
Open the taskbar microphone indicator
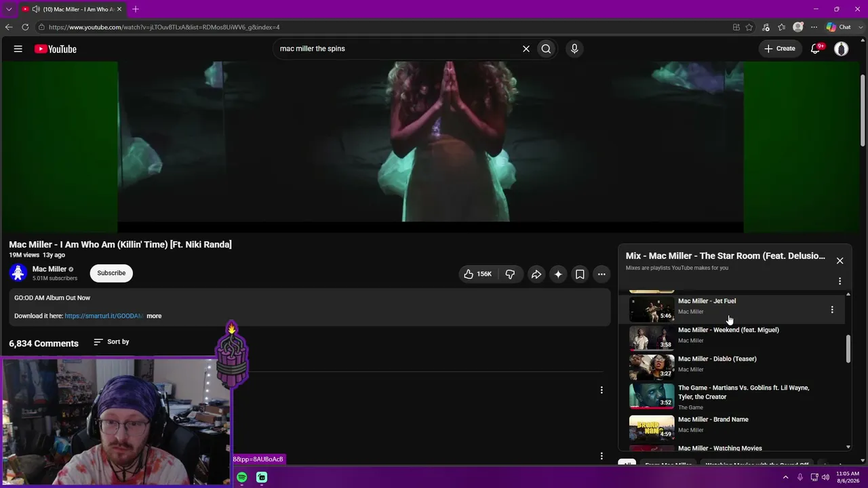coord(799,478)
